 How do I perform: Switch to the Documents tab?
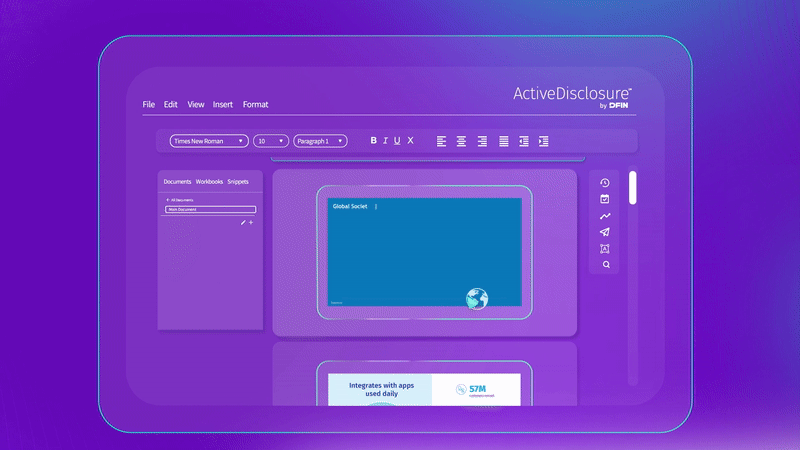coord(177,182)
